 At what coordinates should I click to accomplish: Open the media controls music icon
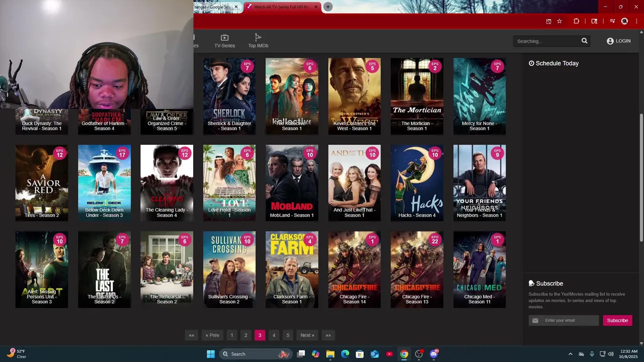click(612, 21)
